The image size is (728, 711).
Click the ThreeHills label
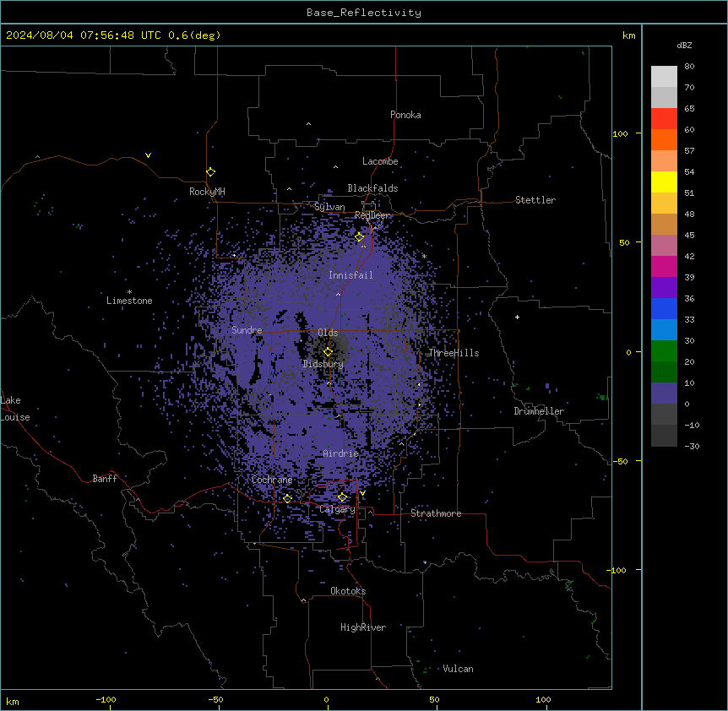[x=454, y=353]
